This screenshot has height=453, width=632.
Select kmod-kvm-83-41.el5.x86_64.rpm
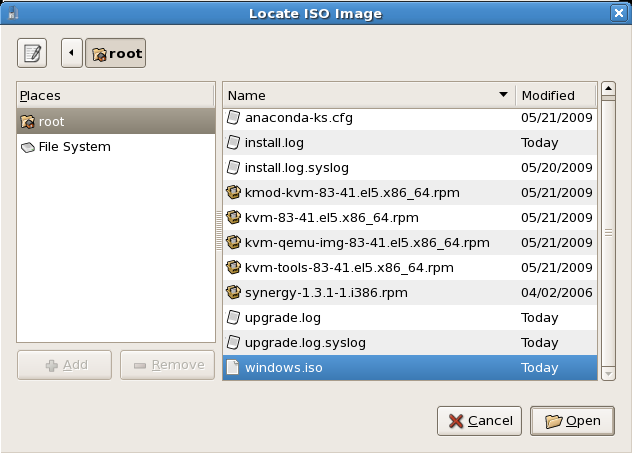tap(410, 193)
